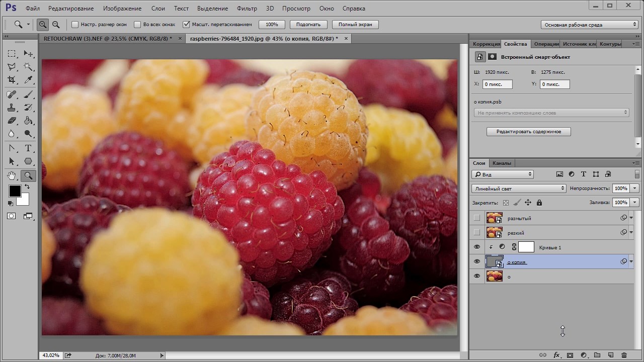Select the Crop tool
The height and width of the screenshot is (362, 644).
click(12, 80)
